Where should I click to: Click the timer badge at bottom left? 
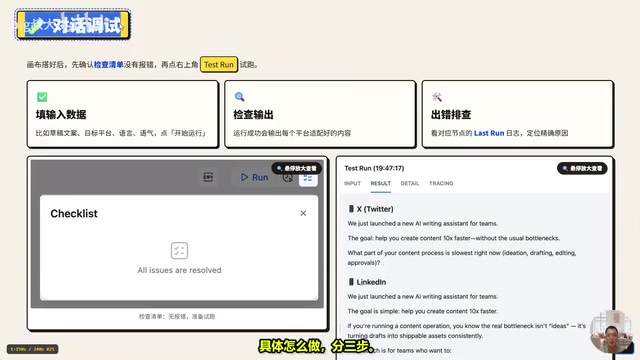pyautogui.click(x=32, y=349)
